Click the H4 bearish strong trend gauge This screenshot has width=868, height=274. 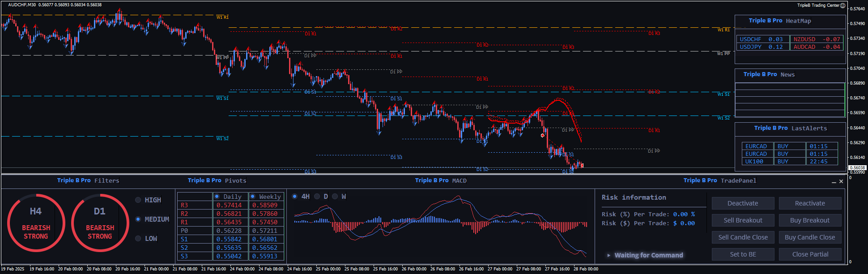point(36,223)
